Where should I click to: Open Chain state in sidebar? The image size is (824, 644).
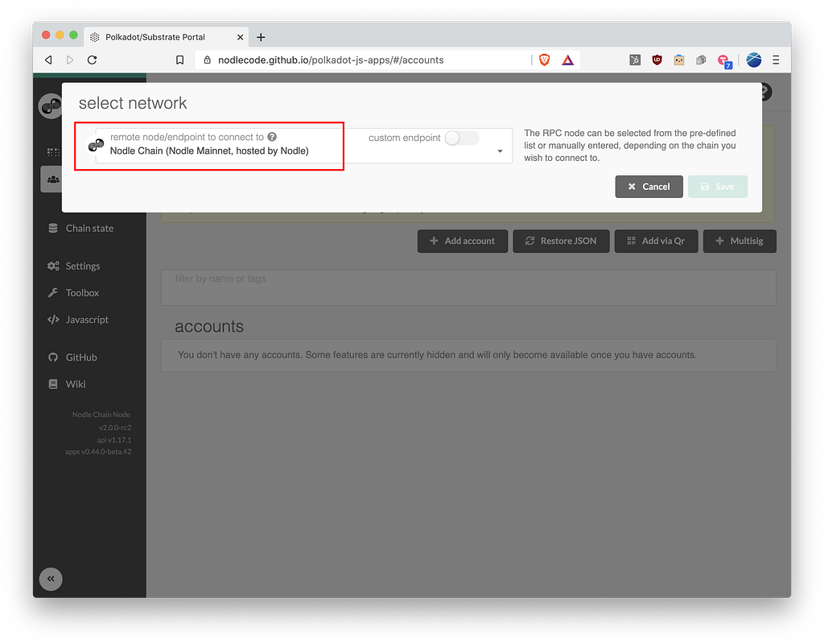click(81, 228)
